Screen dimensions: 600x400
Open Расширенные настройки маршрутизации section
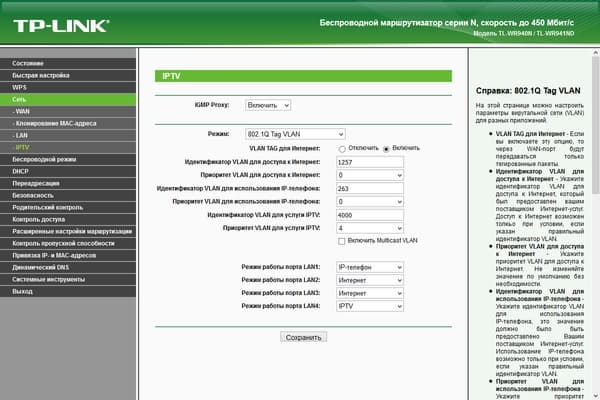68,231
